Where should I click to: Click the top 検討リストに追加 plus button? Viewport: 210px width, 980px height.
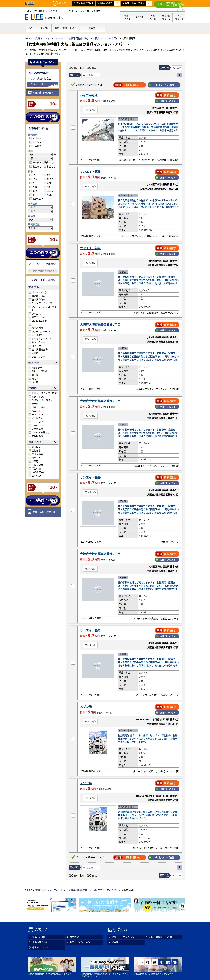coord(164,85)
